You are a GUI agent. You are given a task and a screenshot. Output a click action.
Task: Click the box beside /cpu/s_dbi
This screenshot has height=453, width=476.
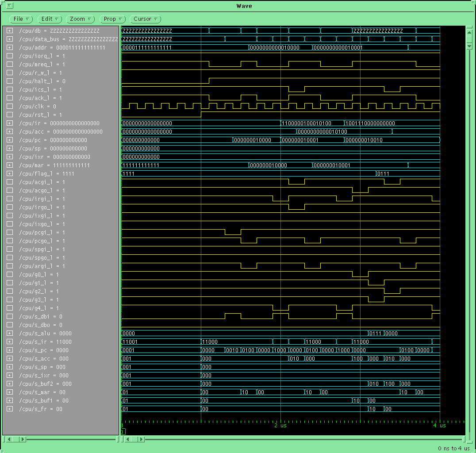coord(10,317)
